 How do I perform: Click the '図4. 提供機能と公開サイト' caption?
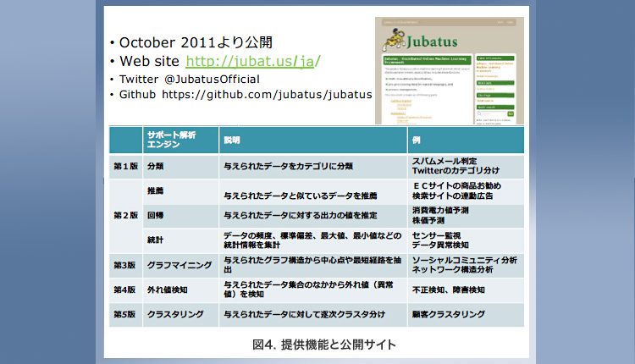pyautogui.click(x=324, y=345)
